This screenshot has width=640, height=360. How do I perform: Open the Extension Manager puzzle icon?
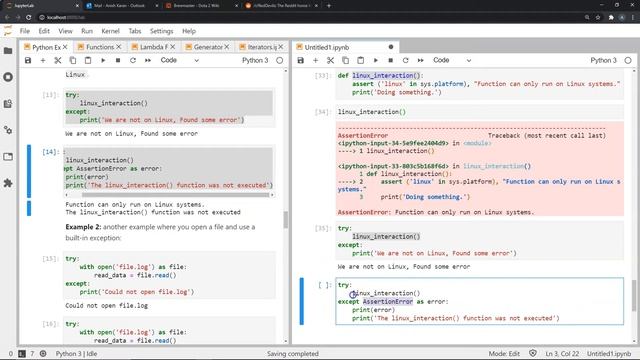pos(8,183)
